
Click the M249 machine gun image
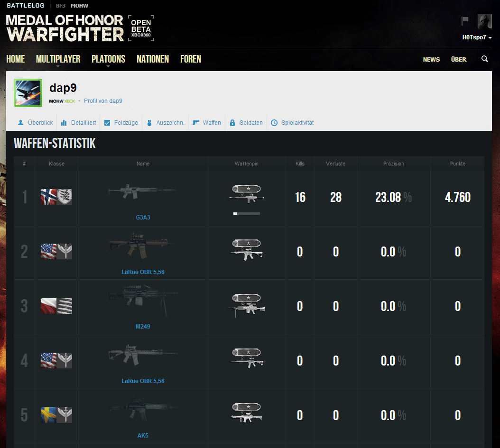tap(143, 300)
